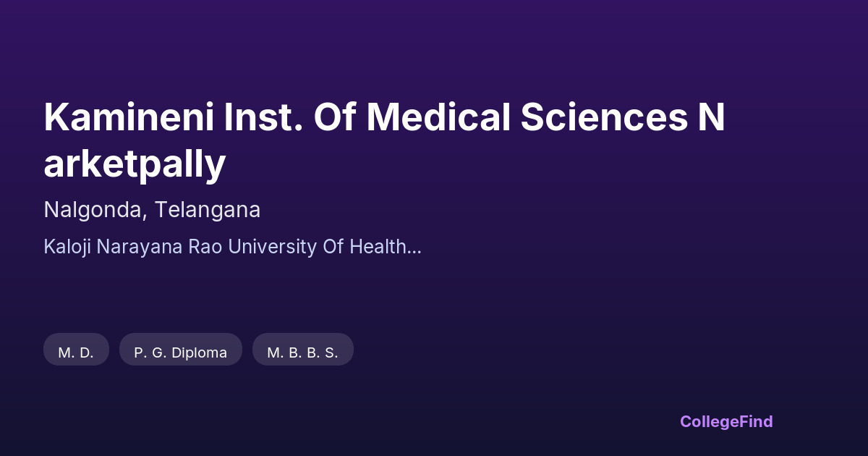Click "arketpally" on the second title line
Image resolution: width=868 pixels, height=456 pixels.
[x=135, y=165]
